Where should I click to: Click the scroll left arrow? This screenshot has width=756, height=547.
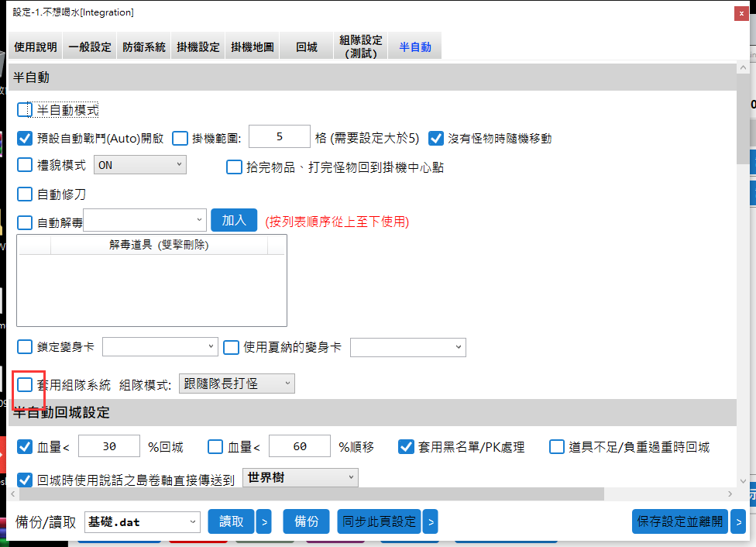(x=13, y=494)
